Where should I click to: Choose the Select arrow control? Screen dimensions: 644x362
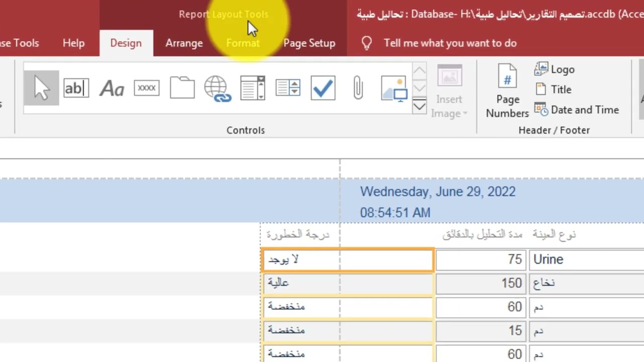click(x=41, y=88)
